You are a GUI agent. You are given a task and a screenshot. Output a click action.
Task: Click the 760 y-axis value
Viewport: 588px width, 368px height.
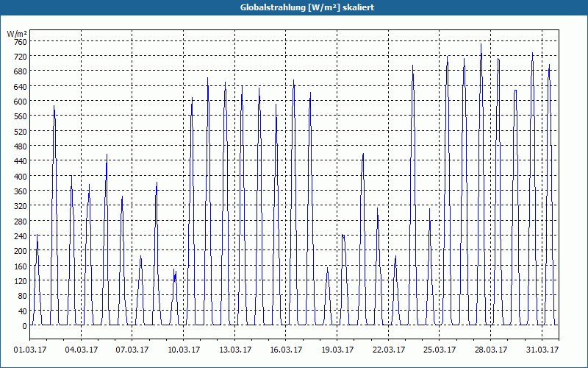[21, 41]
